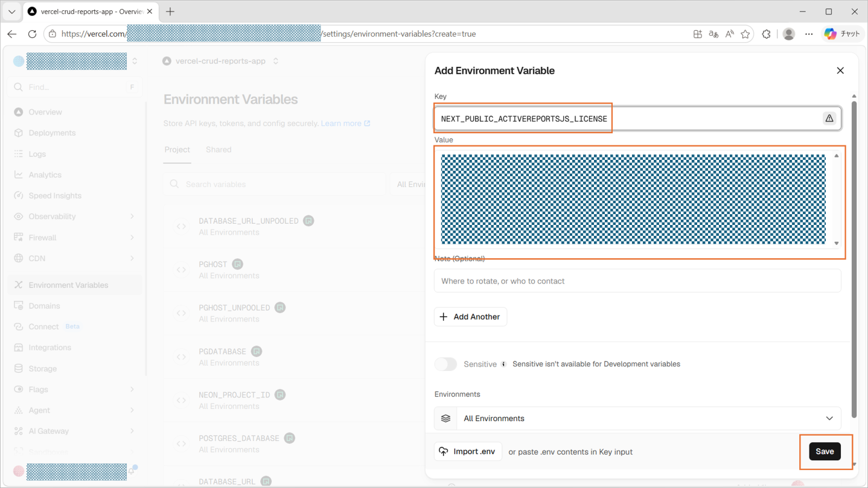Screen dimensions: 868x488
Task: Open a new browser tab
Action: [170, 11]
